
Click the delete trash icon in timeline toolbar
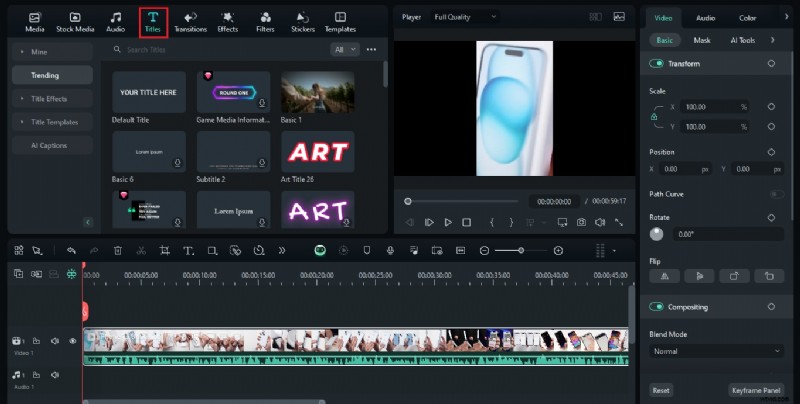118,250
